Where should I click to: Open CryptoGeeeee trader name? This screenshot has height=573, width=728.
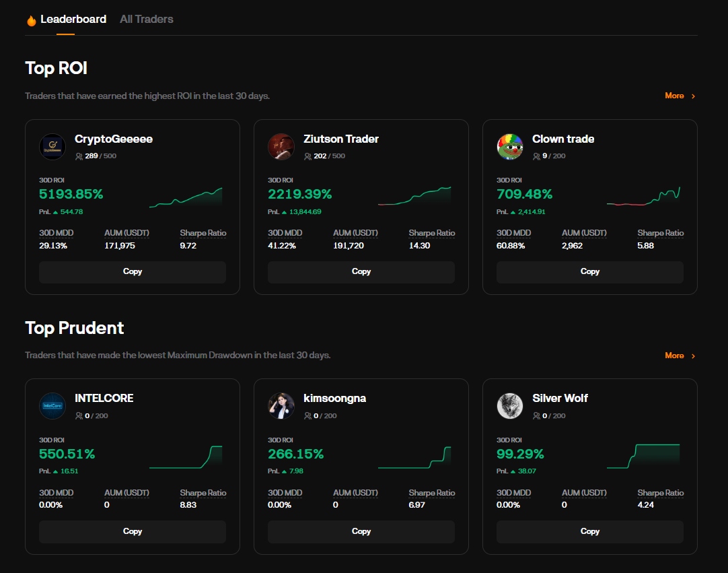114,139
